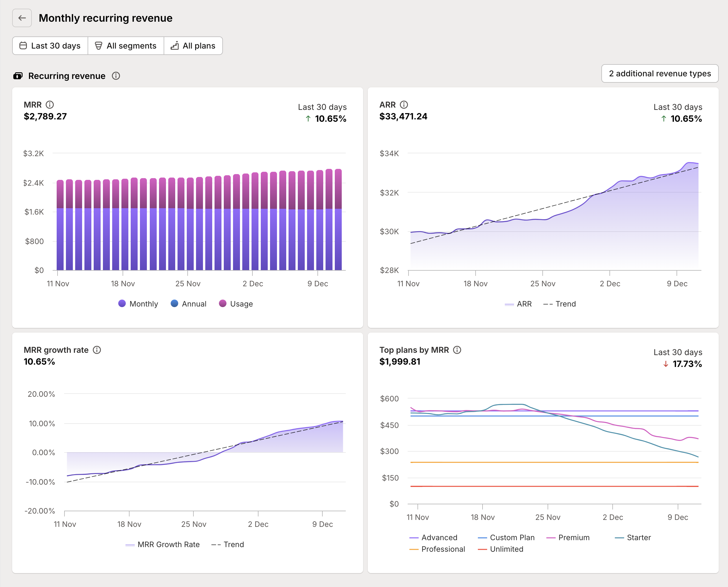Toggle the Monthly series in the MRR legend
728x587 pixels.
point(138,304)
